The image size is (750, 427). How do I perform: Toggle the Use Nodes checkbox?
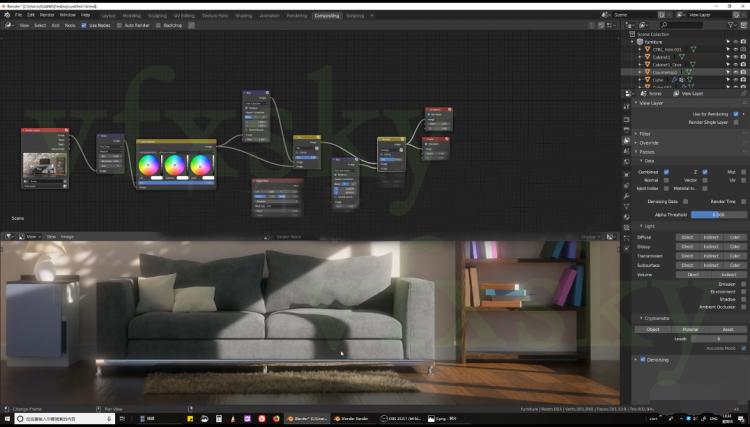84,25
